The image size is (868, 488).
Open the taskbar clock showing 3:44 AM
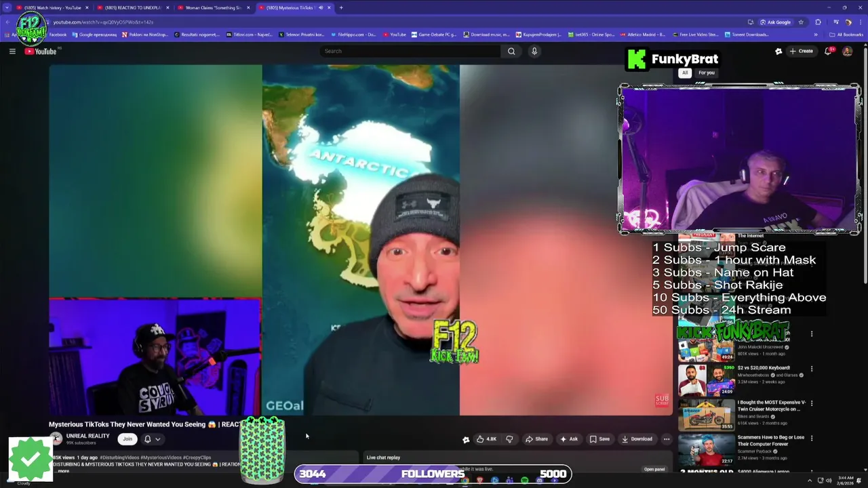point(845,481)
